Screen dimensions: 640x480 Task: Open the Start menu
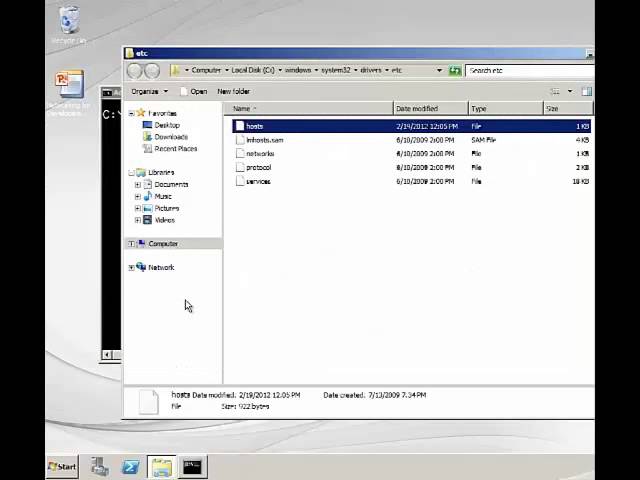pos(62,467)
